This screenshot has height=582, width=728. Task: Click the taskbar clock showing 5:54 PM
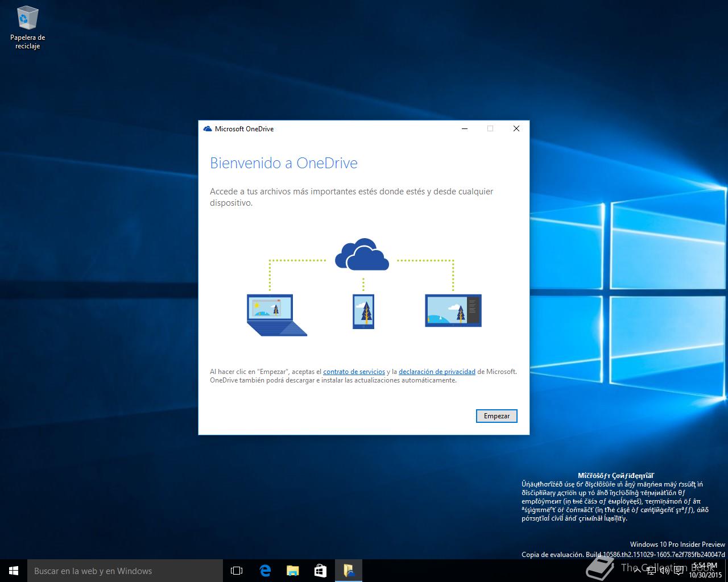click(705, 571)
